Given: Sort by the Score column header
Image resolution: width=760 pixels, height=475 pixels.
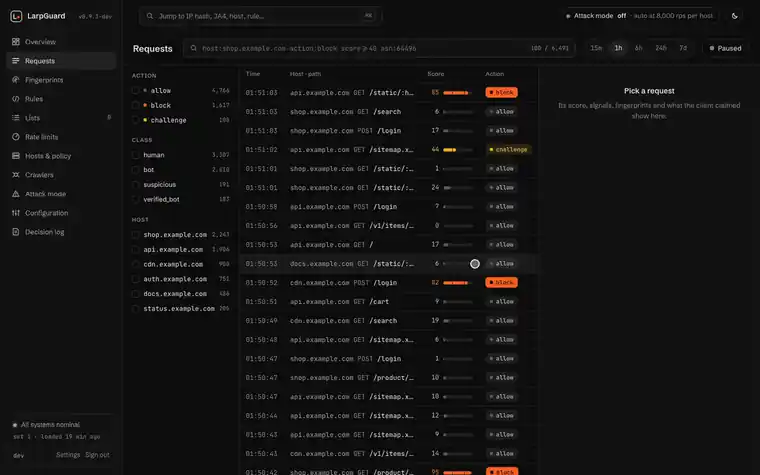Looking at the screenshot, I should tap(436, 74).
